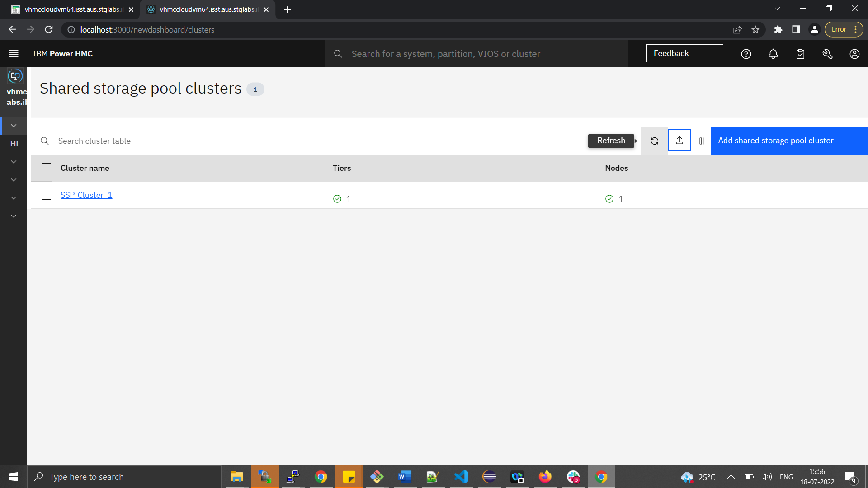Close the first browser tab
This screenshot has height=488, width=868.
click(131, 9)
